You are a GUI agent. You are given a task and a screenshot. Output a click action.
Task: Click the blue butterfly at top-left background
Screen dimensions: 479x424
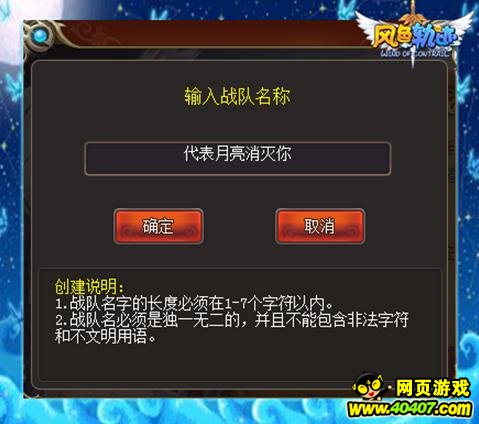13,88
